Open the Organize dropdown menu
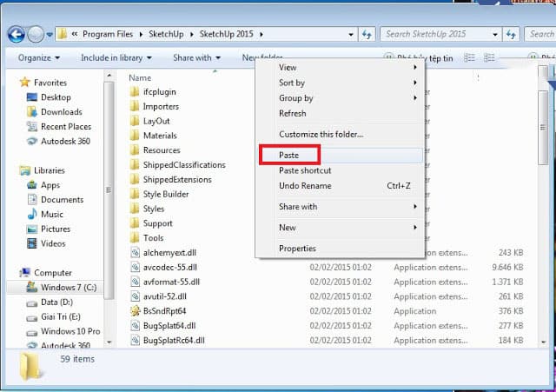 39,58
